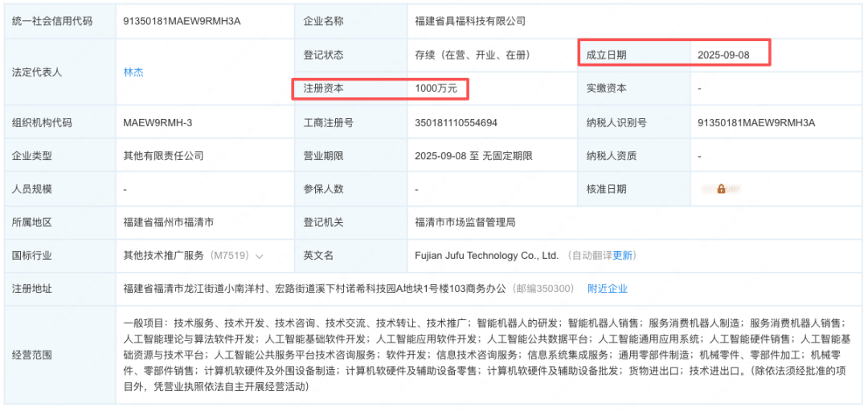This screenshot has width=868, height=411.
Task: Click the 企业类型 label
Action: click(x=31, y=156)
